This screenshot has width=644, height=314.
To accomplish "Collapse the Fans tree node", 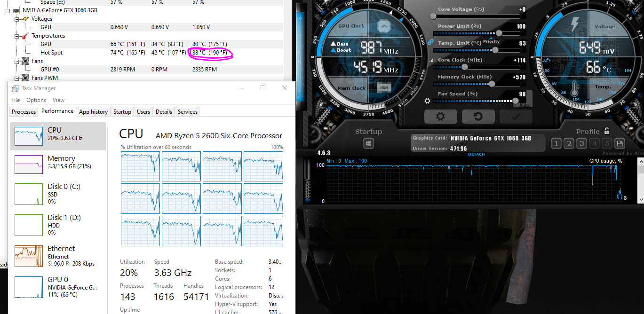I will click(x=17, y=61).
